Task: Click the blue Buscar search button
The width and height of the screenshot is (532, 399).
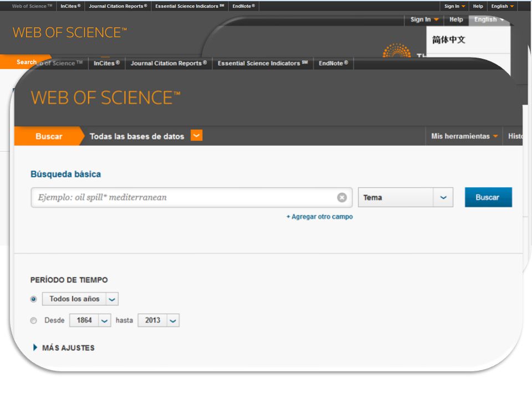Action: (488, 197)
